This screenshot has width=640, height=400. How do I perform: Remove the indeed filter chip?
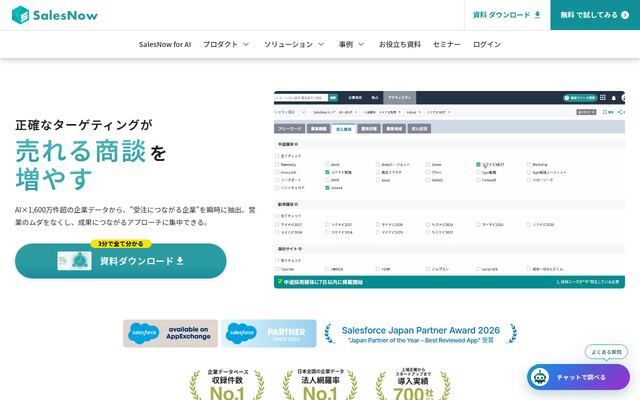420,112
